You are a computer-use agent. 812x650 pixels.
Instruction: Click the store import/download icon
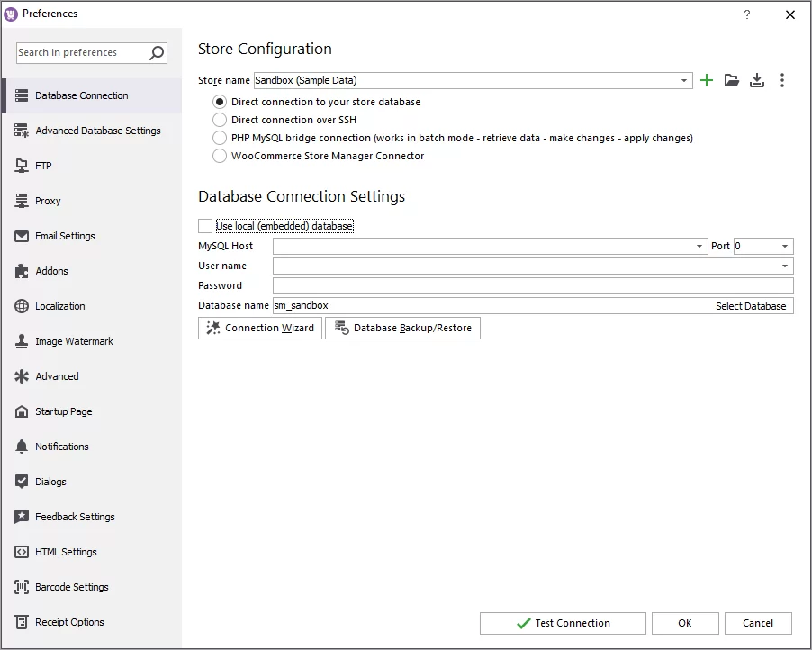point(757,80)
